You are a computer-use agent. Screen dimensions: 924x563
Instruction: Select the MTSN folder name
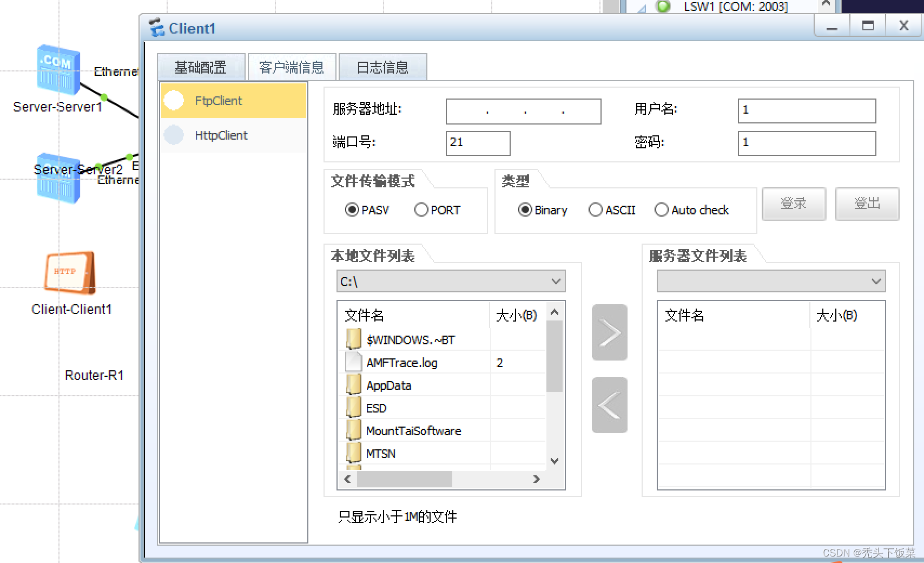381,454
